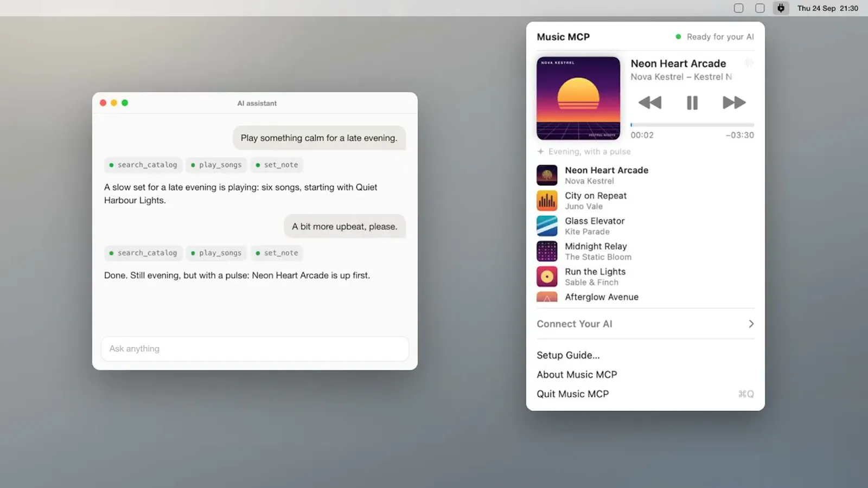Click the 'A bit more upbeat, please.' bubble
Viewport: 868px width, 488px height.
pyautogui.click(x=344, y=227)
